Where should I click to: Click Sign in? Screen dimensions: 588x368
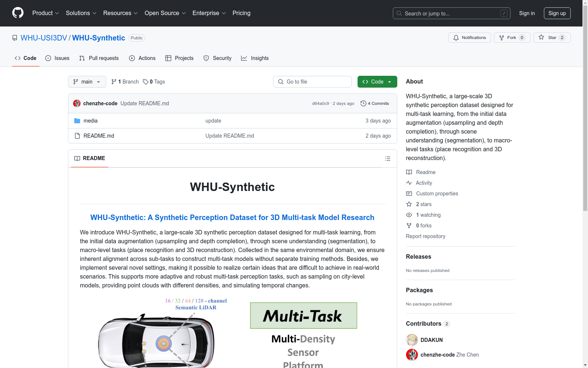tap(527, 13)
